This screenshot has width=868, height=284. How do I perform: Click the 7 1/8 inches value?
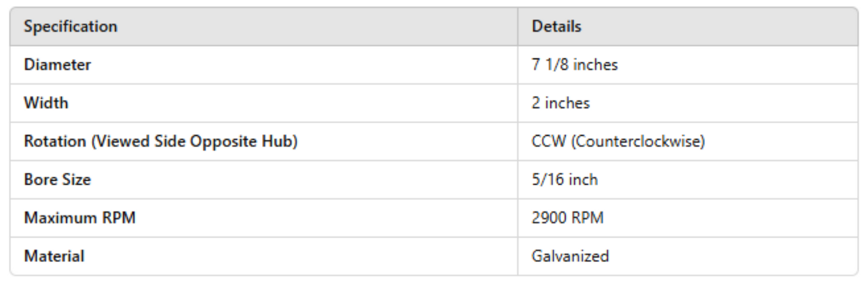pyautogui.click(x=575, y=65)
